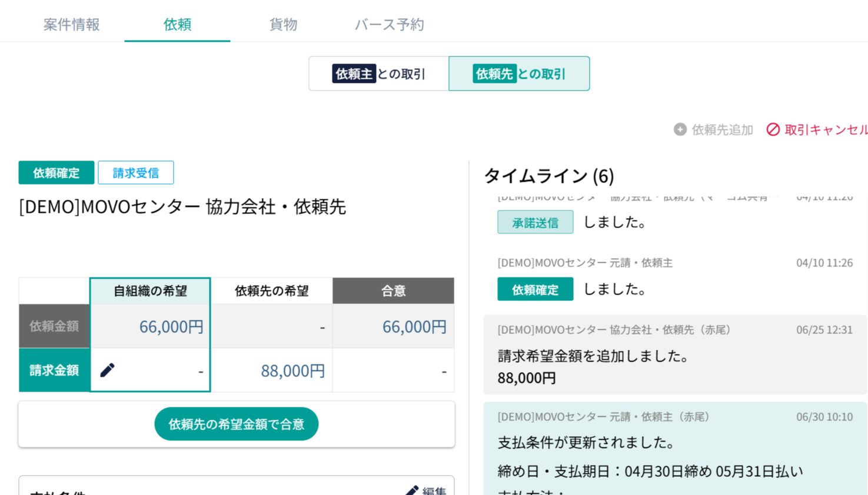The height and width of the screenshot is (495, 868).
Task: Click the 承諾送信 badge in timeline
Action: 536,222
